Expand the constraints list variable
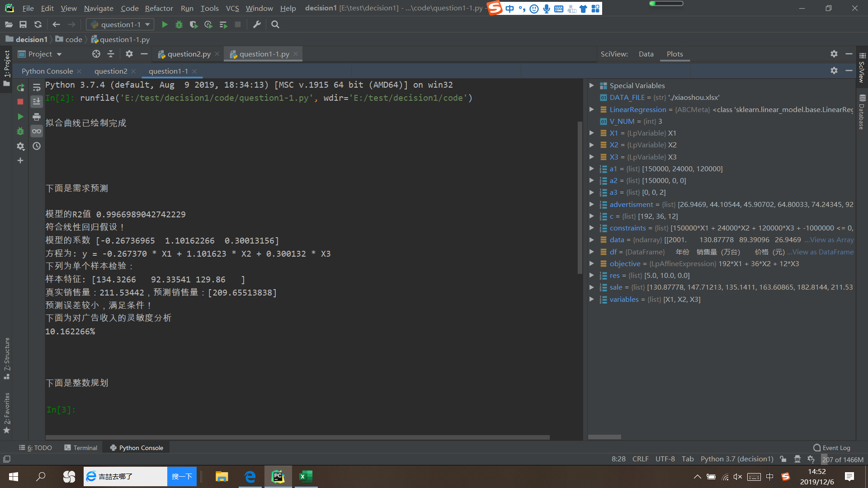The width and height of the screenshot is (868, 488). [x=591, y=228]
